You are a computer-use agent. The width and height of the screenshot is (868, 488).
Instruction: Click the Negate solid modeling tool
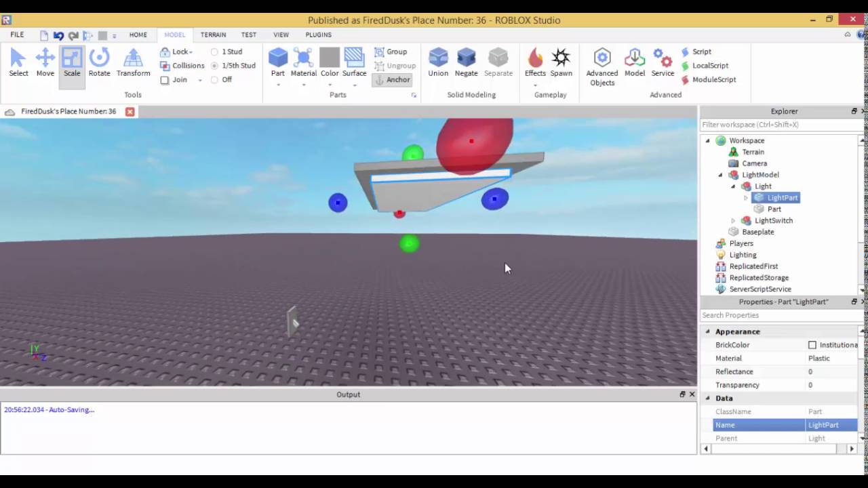(x=466, y=62)
